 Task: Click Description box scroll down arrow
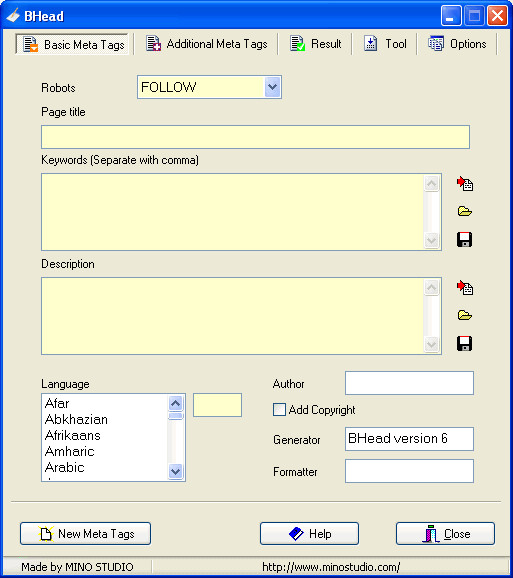432,344
